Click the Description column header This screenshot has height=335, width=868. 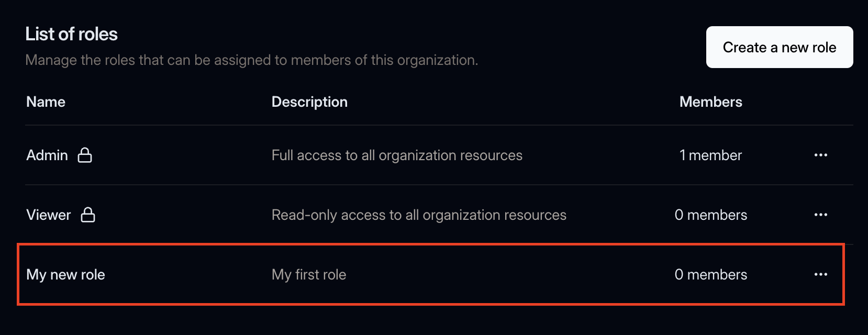(309, 102)
